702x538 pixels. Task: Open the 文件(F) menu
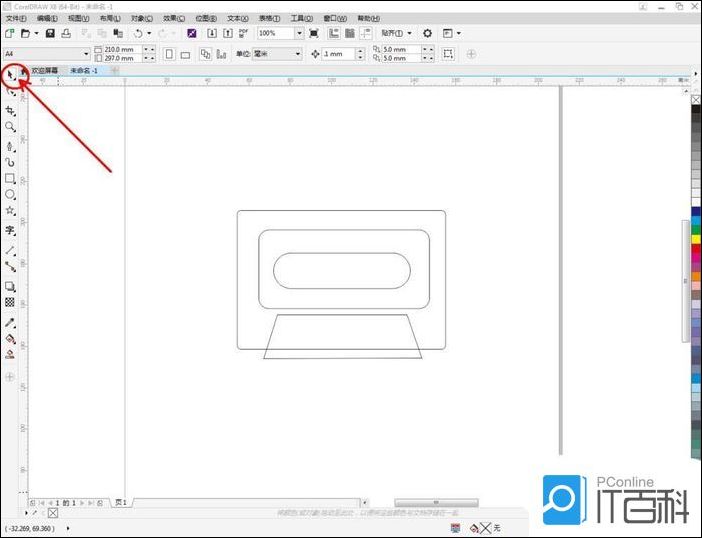[17, 18]
